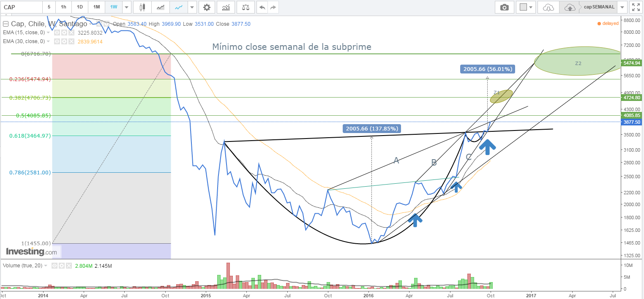Open settings for Cap main series
The height and width of the screenshot is (299, 644).
click(106, 24)
